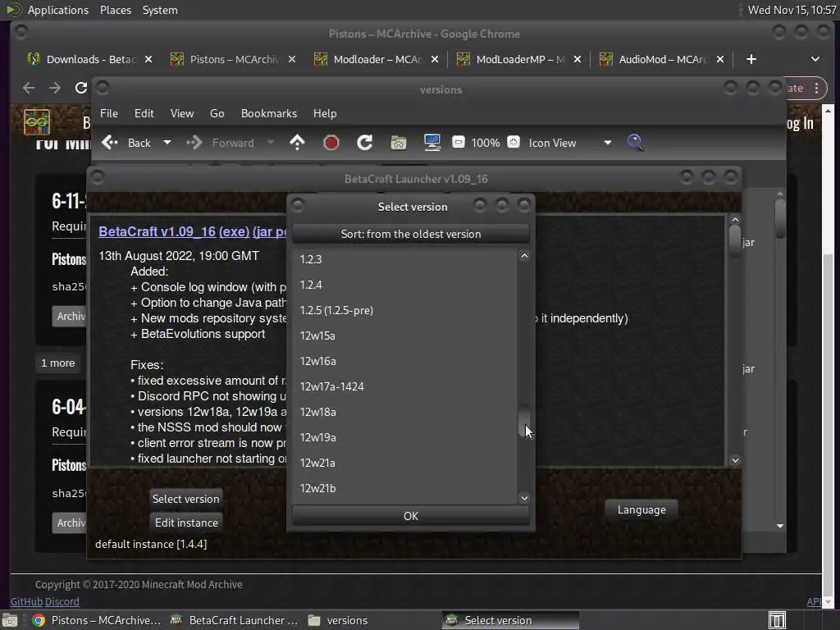
Task: Open the GitHub footer link
Action: coord(26,601)
